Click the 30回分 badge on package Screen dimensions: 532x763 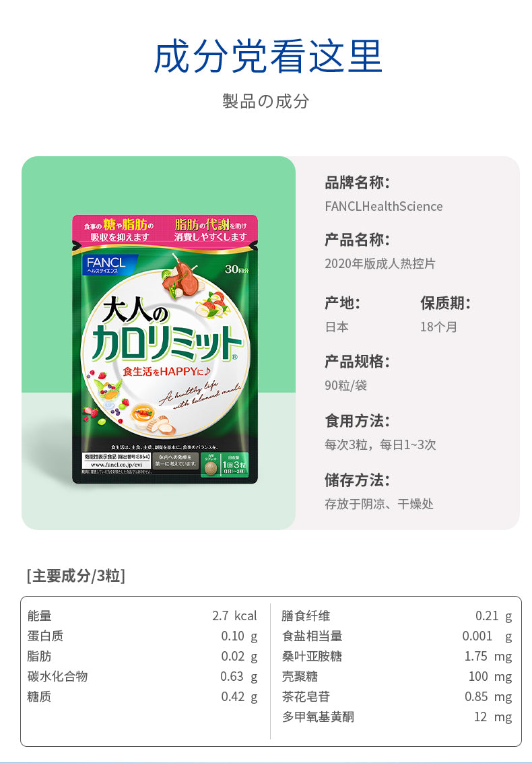236,269
